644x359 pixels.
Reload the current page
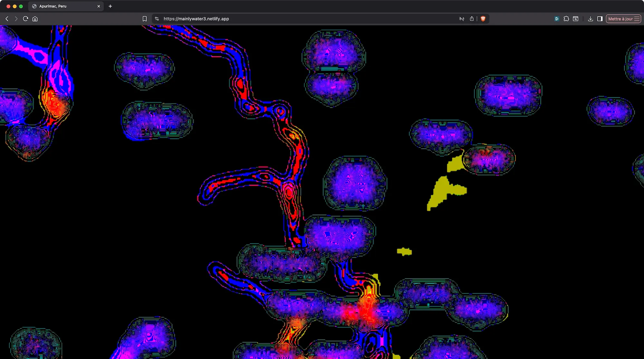[x=25, y=19]
